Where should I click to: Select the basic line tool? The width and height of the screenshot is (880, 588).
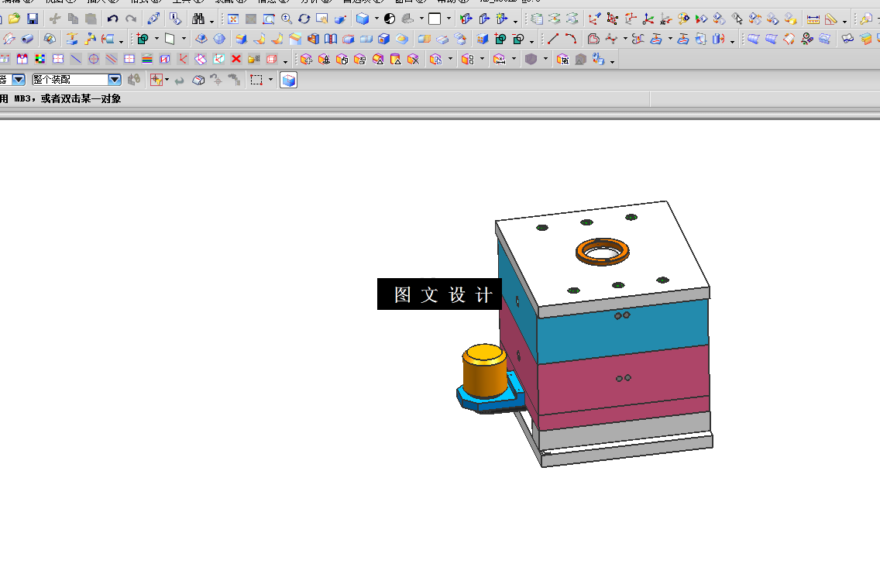[x=553, y=39]
